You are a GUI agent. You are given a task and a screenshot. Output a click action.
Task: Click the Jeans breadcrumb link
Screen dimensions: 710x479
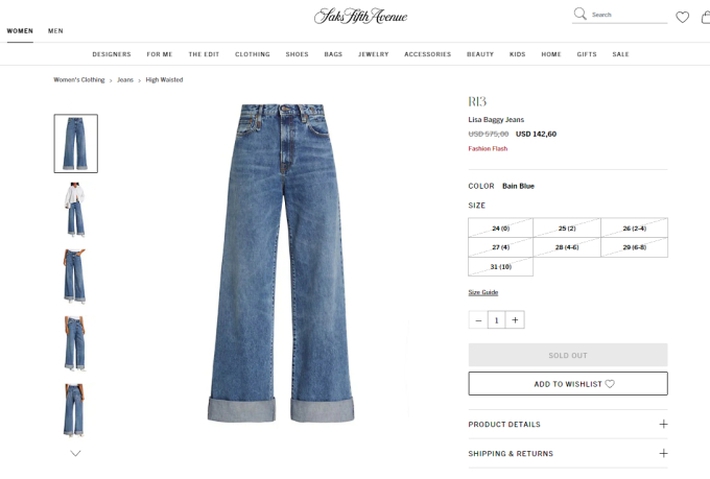pos(125,80)
